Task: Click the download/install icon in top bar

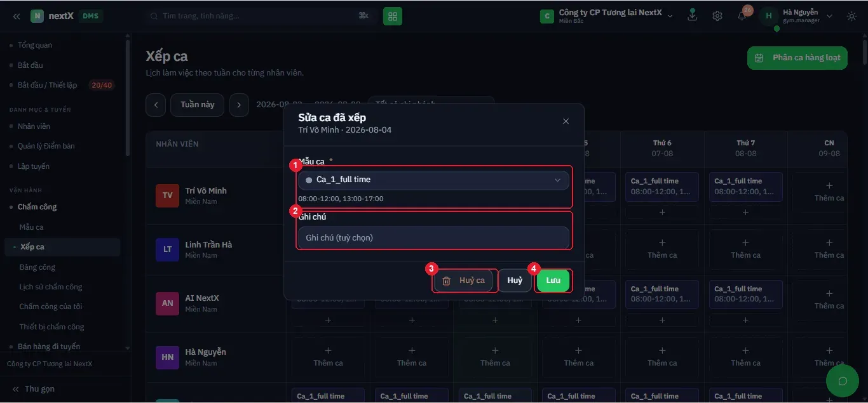Action: tap(693, 16)
